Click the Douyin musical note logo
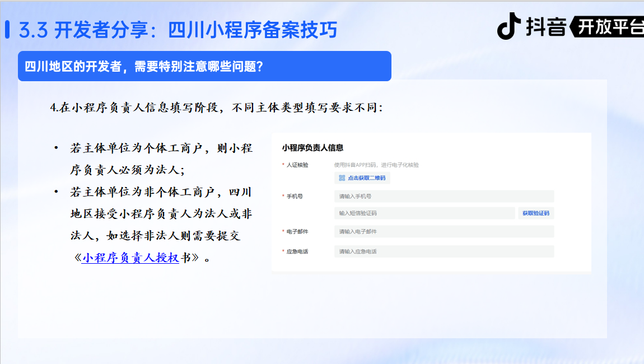The image size is (644, 364). (509, 26)
